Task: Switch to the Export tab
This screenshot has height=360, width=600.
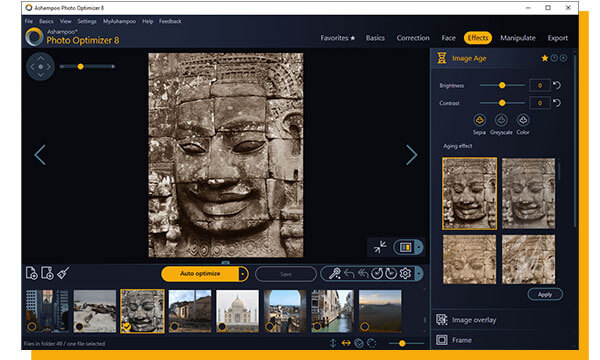Action: [558, 38]
